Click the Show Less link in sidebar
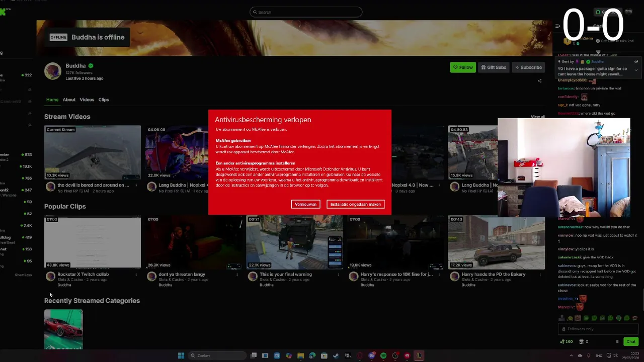Screen dimensions: 644x362 click(x=23, y=275)
